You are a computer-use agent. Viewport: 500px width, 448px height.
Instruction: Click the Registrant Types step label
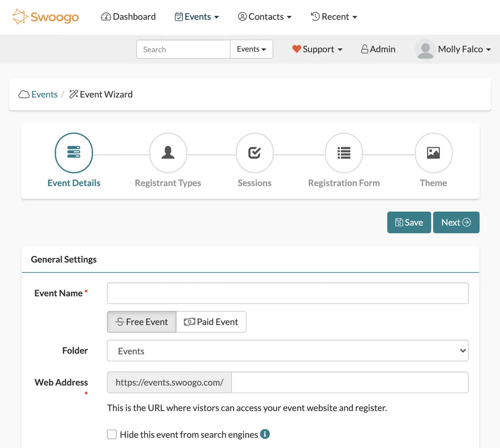point(168,183)
